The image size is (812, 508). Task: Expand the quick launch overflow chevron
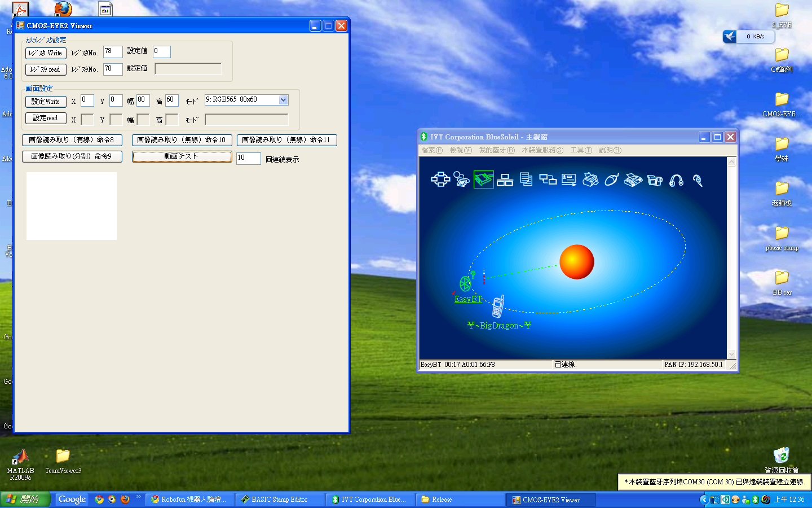(138, 497)
